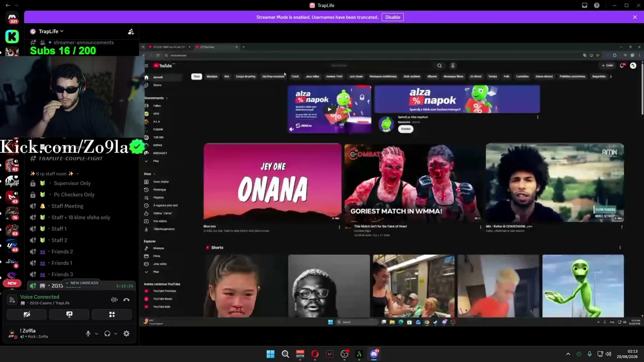The width and height of the screenshot is (644, 362).
Task: Click the YouTube logo in the stream
Action: point(163,65)
